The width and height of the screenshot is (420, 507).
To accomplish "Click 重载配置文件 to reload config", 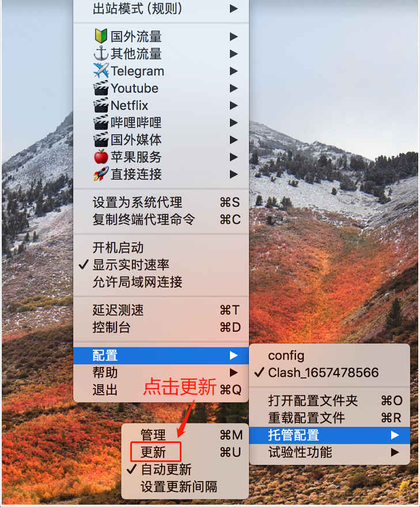I will [330, 418].
